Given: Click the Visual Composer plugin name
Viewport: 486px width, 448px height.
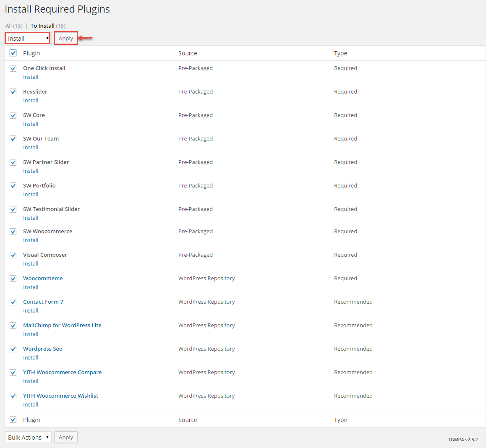Looking at the screenshot, I should coord(45,255).
